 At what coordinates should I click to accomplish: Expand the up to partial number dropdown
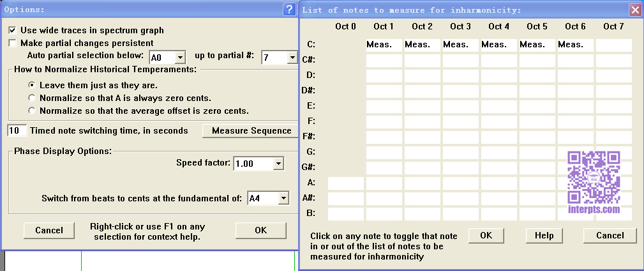point(285,58)
